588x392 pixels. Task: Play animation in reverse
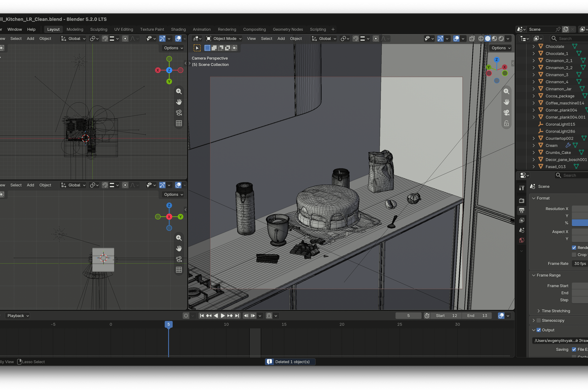(x=216, y=316)
